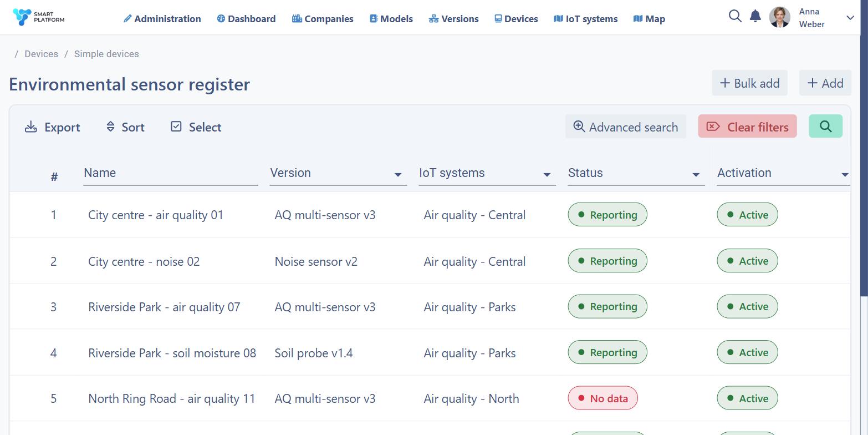This screenshot has width=868, height=435.
Task: Click the Name filter input field
Action: coord(171,173)
